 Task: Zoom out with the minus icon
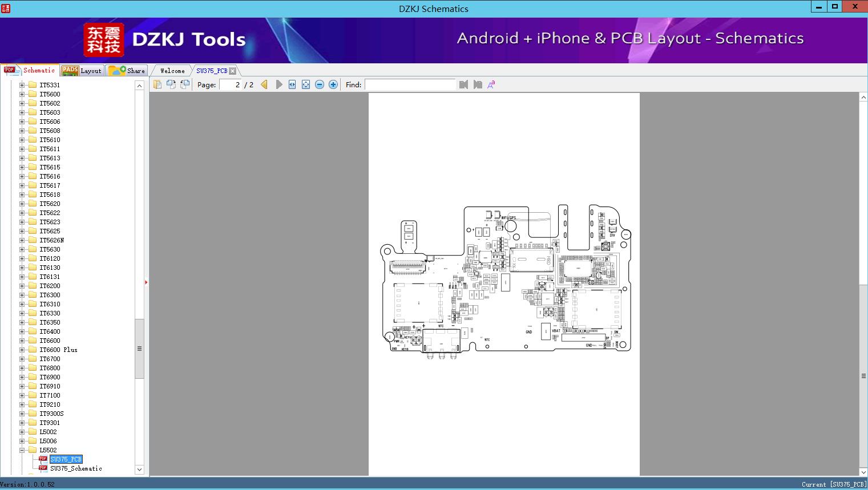point(320,84)
